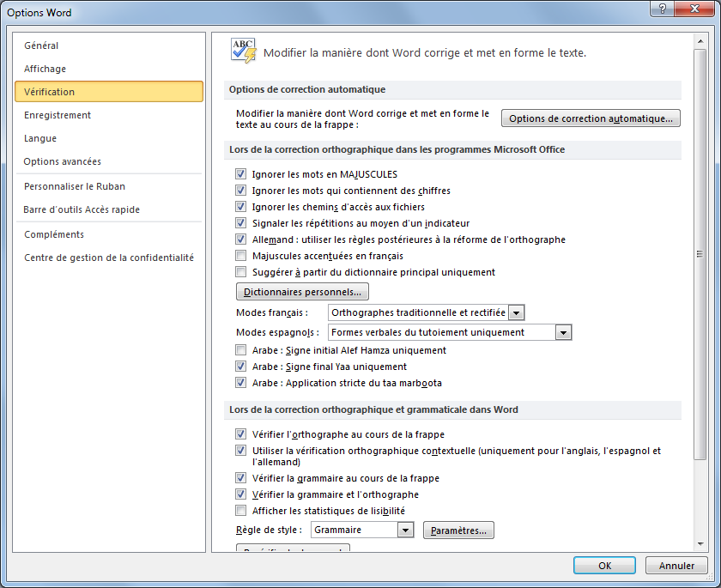Confirm with the OK button
The height and width of the screenshot is (588, 721).
coord(604,566)
